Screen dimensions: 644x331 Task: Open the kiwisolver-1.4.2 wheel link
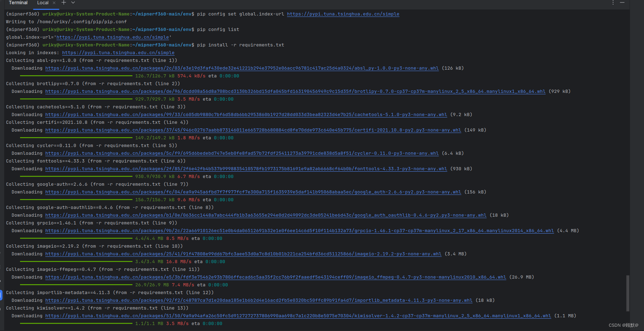click(298, 316)
